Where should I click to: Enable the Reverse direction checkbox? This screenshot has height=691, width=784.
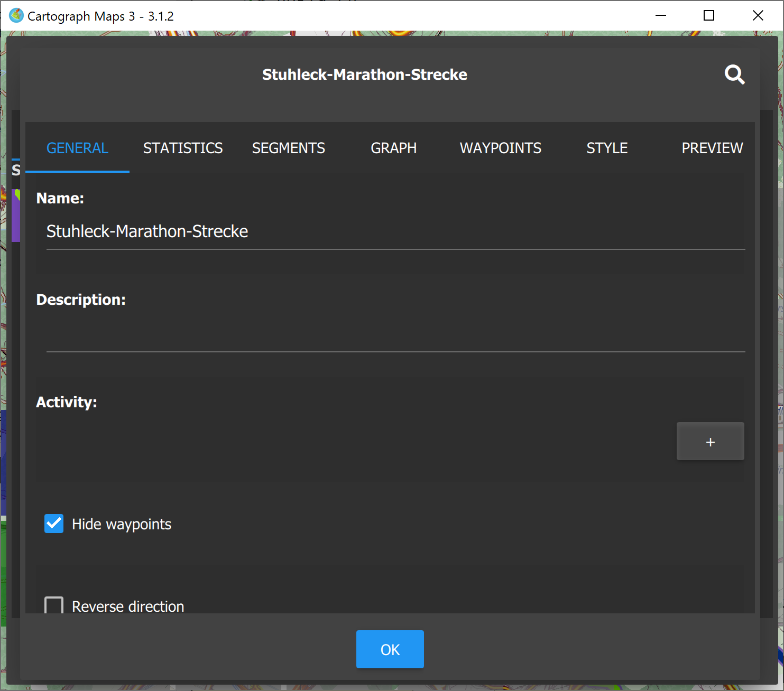point(54,605)
